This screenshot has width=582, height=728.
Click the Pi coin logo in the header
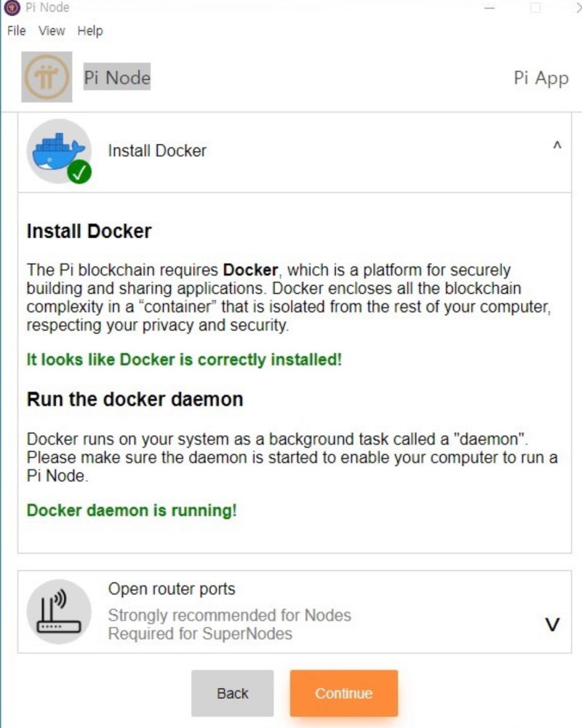click(47, 77)
